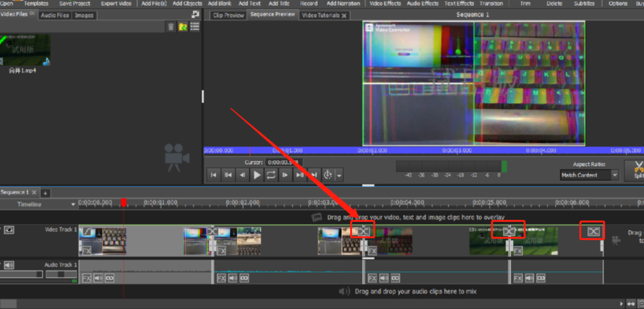
Task: Click the add folder icon in the bin
Action: pyautogui.click(x=183, y=27)
